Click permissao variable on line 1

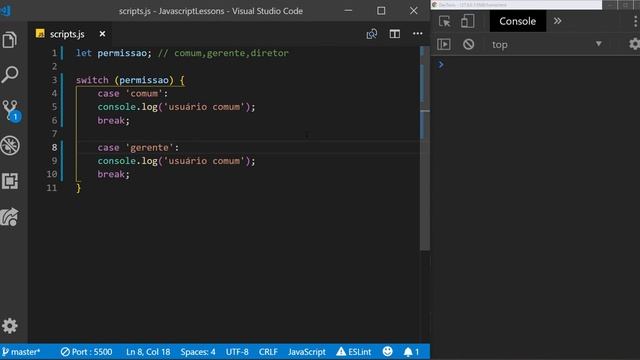122,53
